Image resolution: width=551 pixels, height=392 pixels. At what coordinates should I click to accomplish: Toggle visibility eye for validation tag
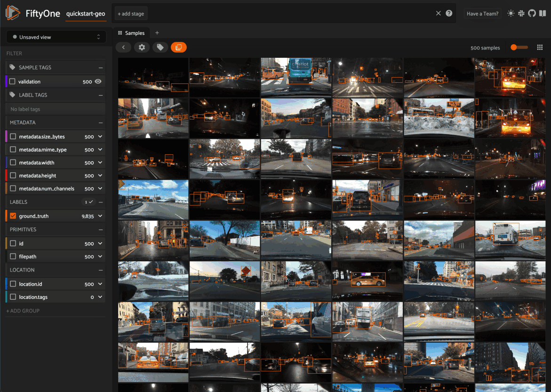coord(98,81)
